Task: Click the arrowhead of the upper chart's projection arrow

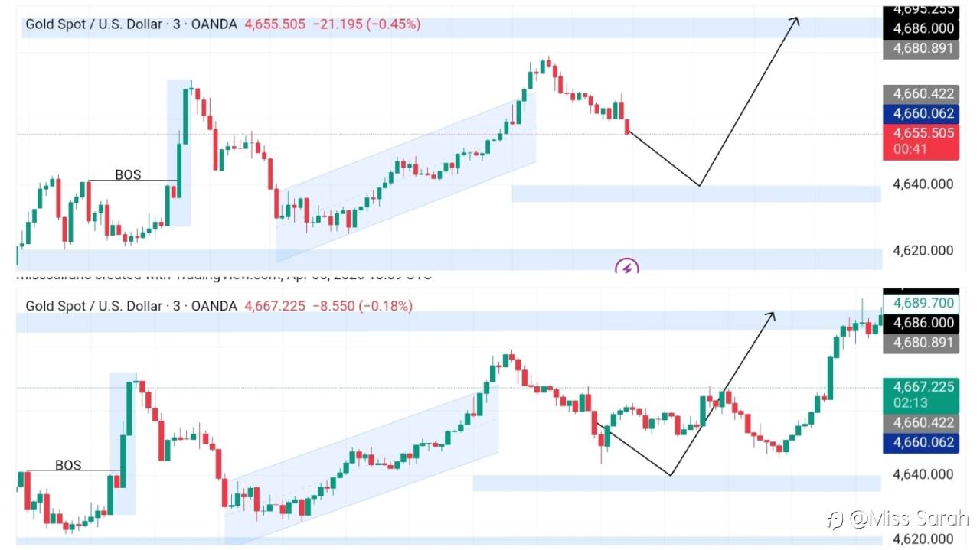Action: coord(795,20)
